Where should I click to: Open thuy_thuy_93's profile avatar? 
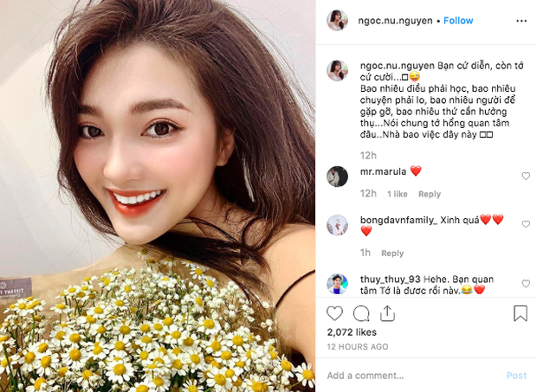(x=337, y=284)
